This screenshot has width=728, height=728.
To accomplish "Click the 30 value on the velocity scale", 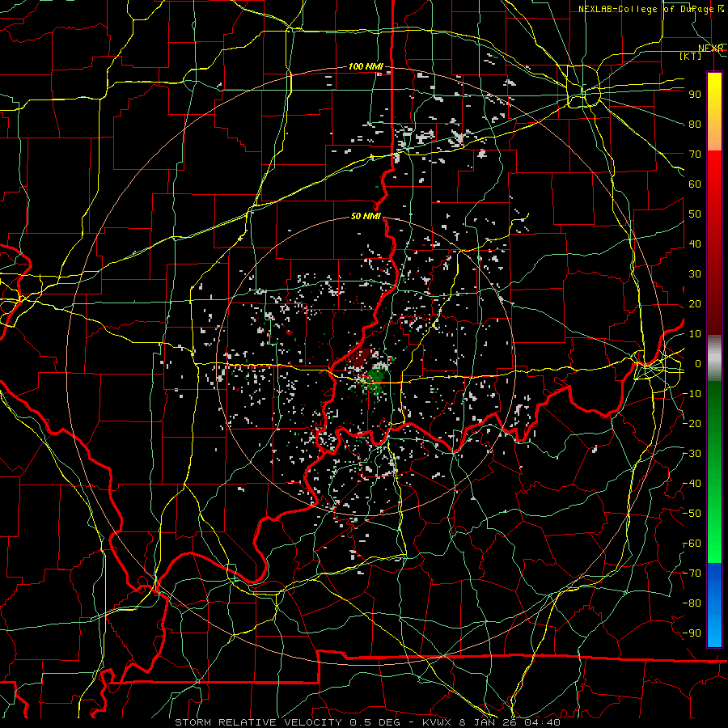I will pos(695,274).
